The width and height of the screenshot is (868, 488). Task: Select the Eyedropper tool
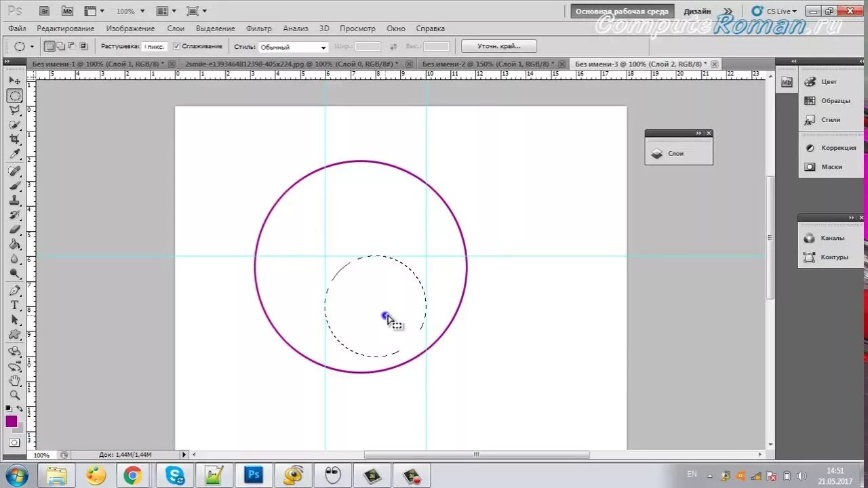tap(14, 154)
